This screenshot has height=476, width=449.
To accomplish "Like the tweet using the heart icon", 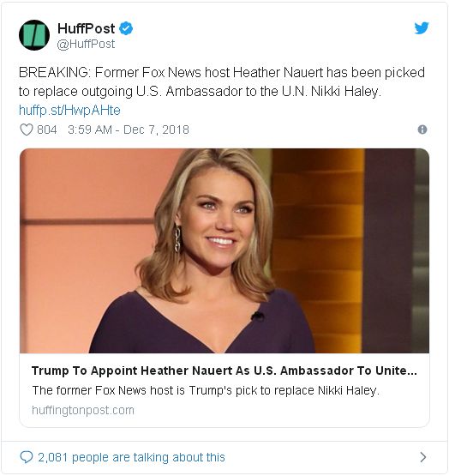I will click(x=26, y=130).
